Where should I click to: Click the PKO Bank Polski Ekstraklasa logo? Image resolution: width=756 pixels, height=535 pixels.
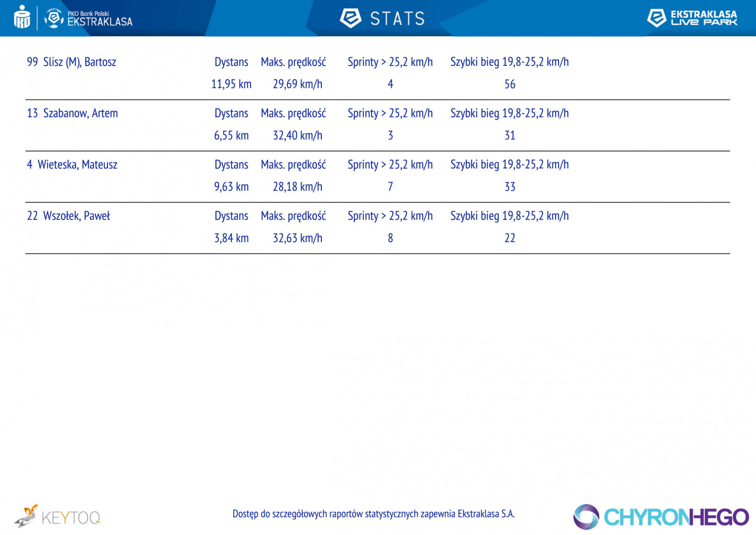(88, 18)
